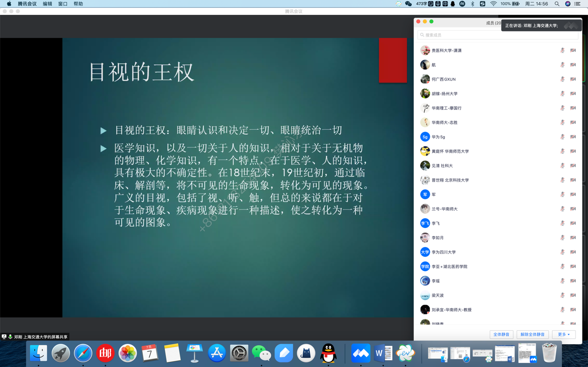Open Microsoft Word from the dock
The image size is (588, 367).
click(x=383, y=354)
